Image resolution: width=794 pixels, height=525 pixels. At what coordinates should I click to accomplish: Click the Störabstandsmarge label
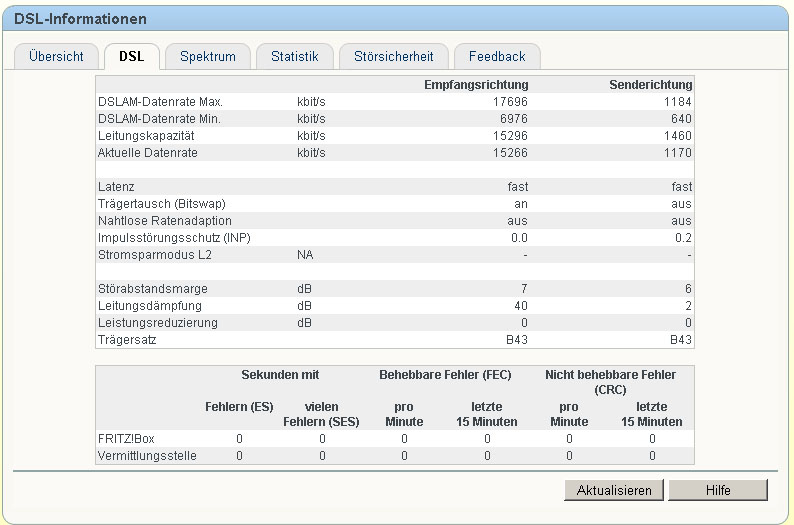pos(153,289)
